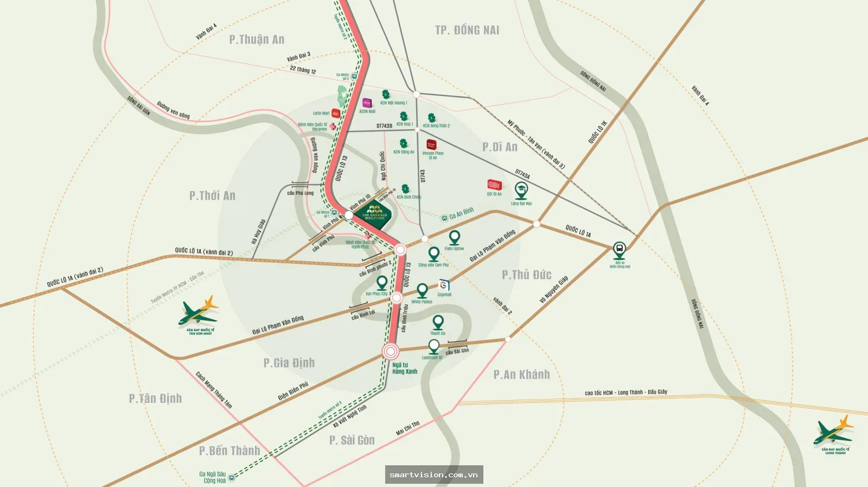Select the AEON Mall logo icon

(x=367, y=103)
